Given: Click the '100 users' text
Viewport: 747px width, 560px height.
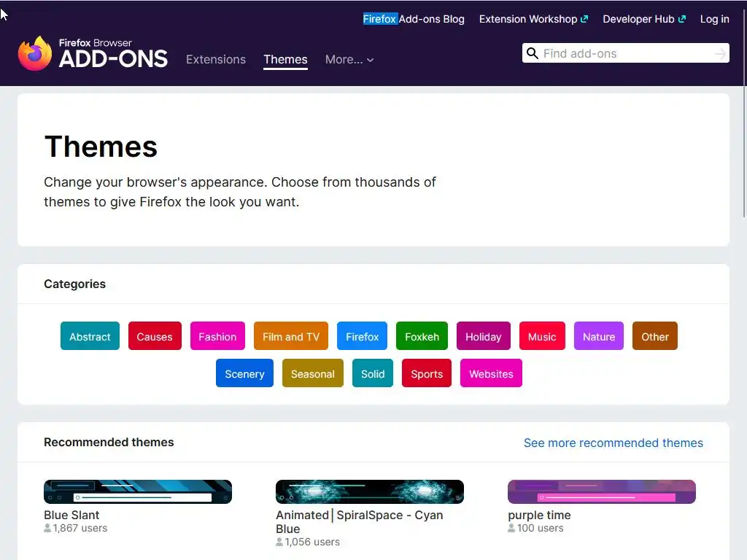Looking at the screenshot, I should pyautogui.click(x=541, y=528).
